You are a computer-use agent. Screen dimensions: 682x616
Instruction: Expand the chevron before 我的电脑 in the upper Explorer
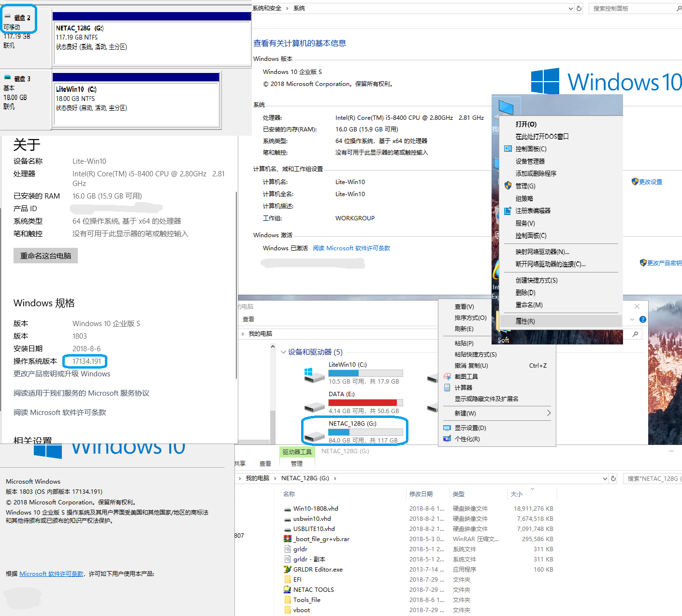click(242, 334)
